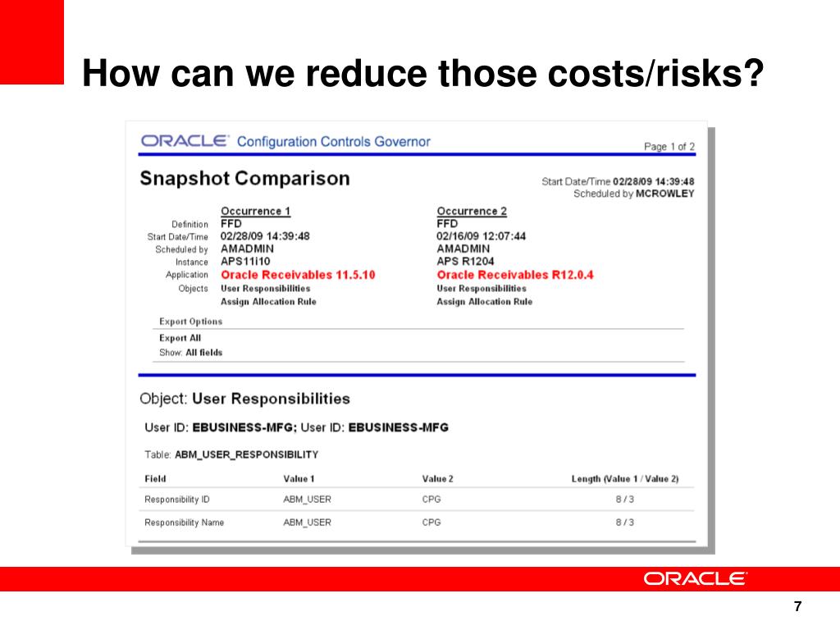Viewport: 840px width, 630px height.
Task: Click the 'Length (Value 1 / Value 2)' header
Action: pos(625,479)
